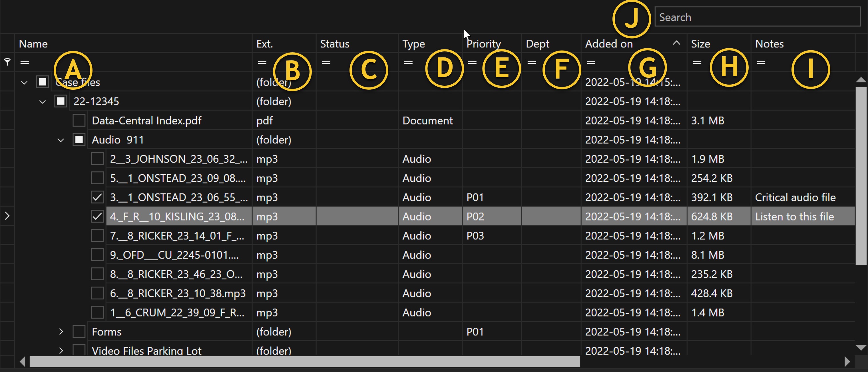
Task: Click into the Search field
Action: (x=758, y=17)
